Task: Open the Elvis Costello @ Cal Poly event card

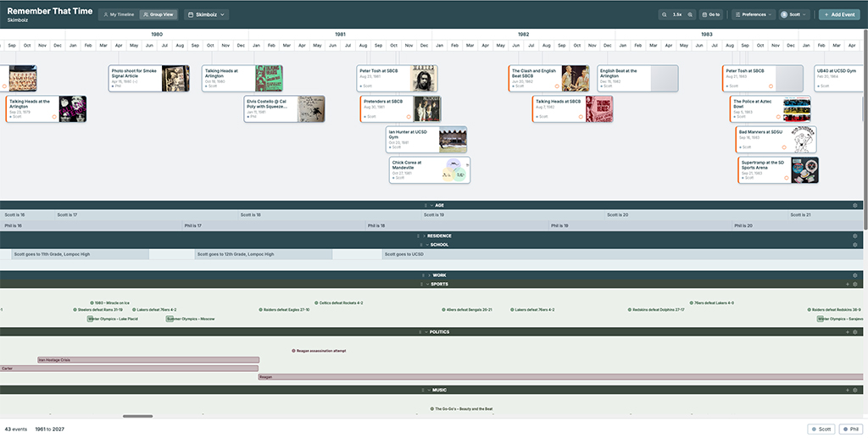Action: click(x=285, y=109)
